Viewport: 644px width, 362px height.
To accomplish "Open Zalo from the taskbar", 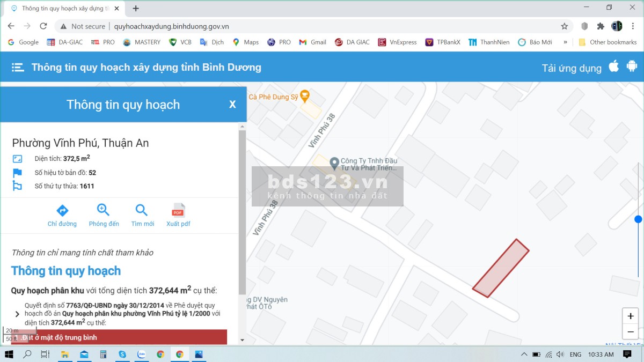I will point(142,354).
